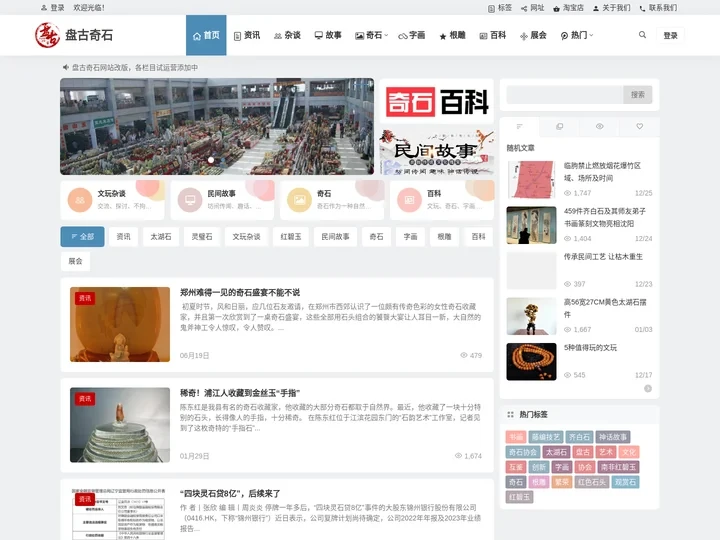Open the 展会 navigation item

tap(532, 35)
